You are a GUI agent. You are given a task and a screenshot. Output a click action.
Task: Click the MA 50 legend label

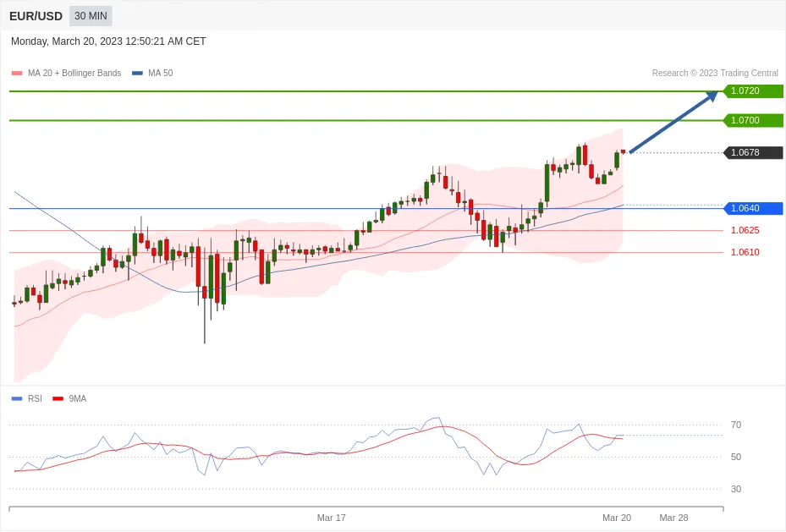161,73
